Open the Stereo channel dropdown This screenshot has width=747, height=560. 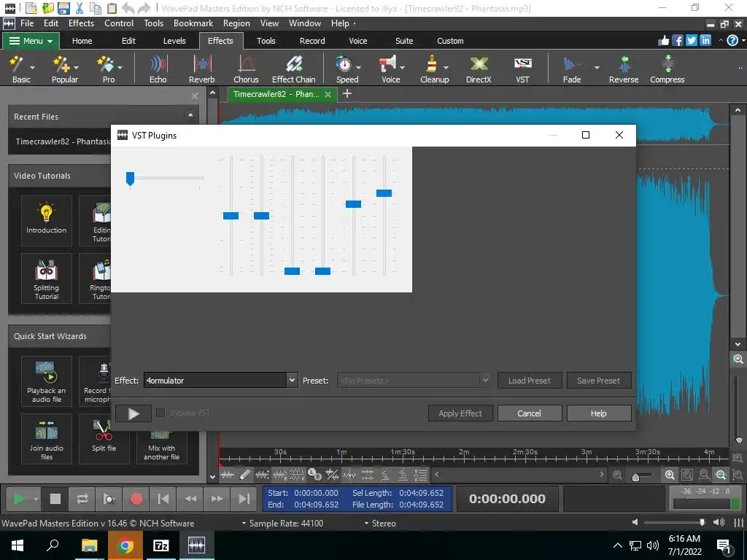[x=380, y=524]
